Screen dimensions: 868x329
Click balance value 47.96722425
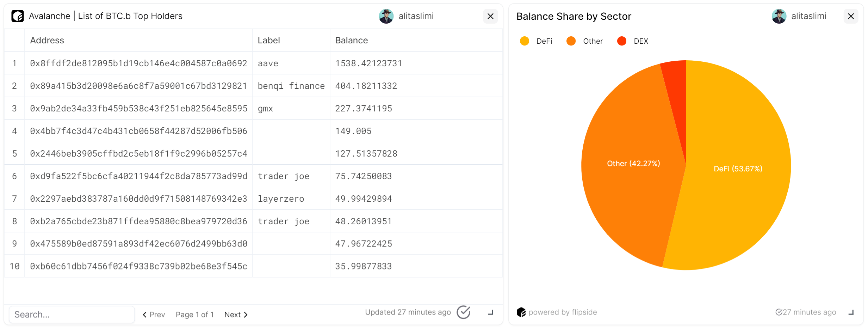pyautogui.click(x=364, y=244)
